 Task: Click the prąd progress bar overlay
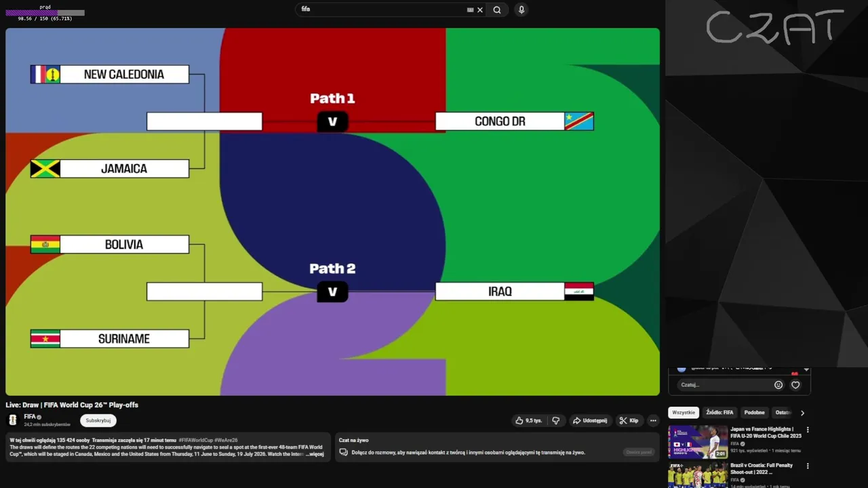pos(45,13)
